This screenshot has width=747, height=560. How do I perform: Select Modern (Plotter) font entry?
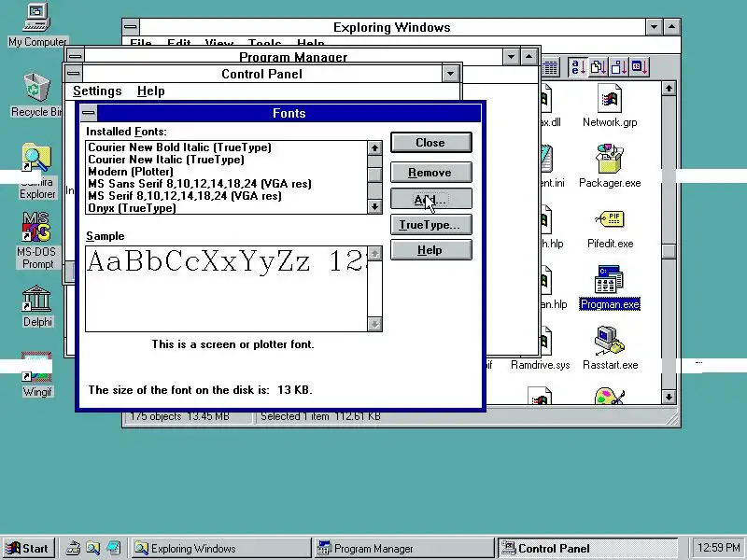pyautogui.click(x=226, y=172)
